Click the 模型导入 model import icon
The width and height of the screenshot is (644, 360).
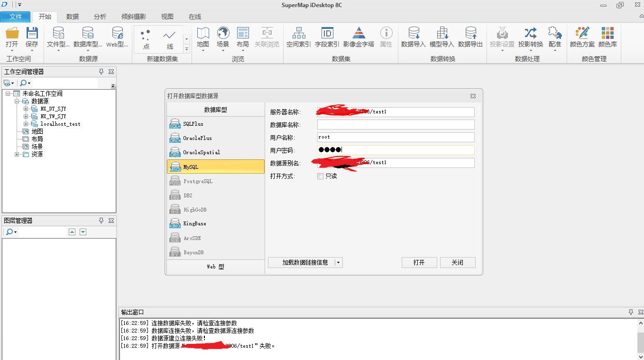click(442, 33)
